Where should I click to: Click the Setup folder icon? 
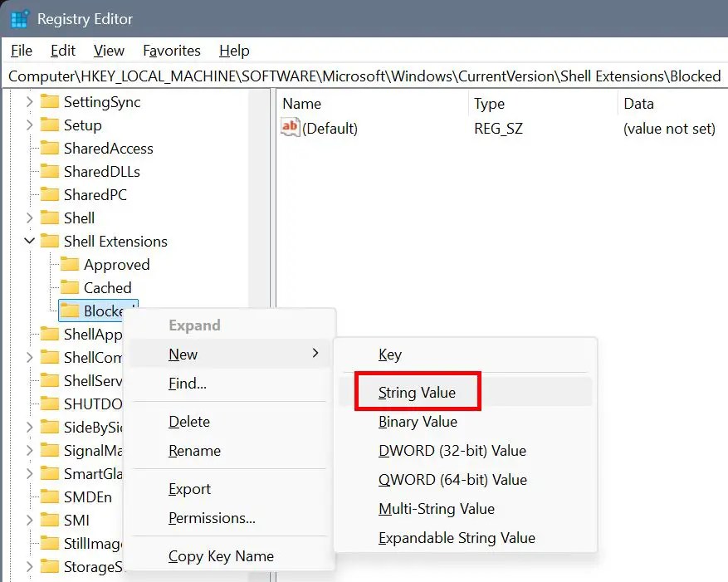point(50,125)
